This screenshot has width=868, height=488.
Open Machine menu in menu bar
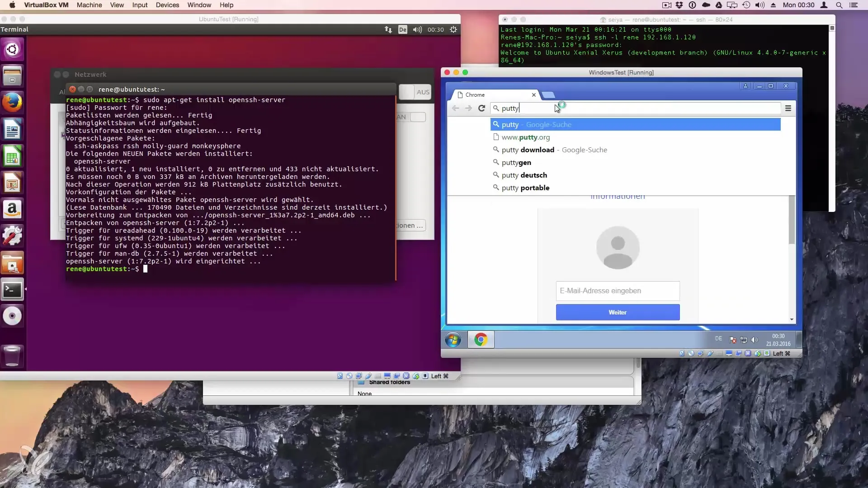[89, 5]
